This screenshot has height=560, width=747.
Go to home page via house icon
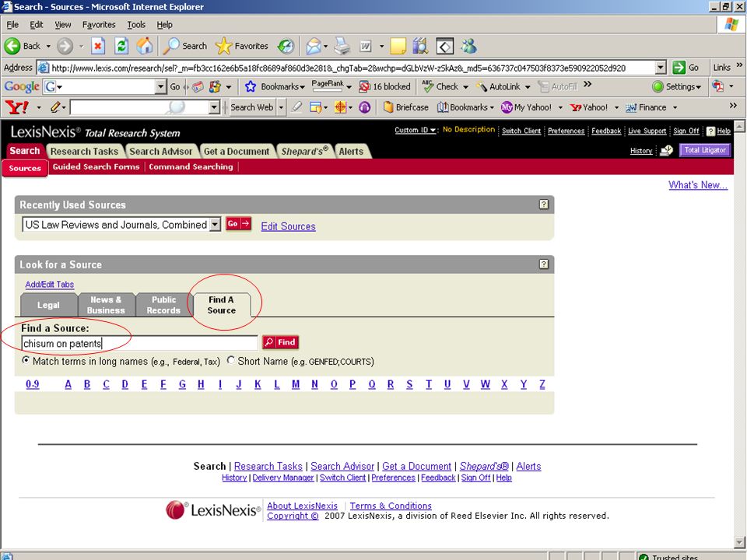click(x=145, y=46)
